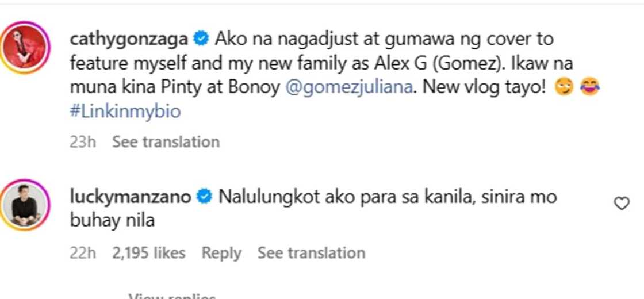Translate the luckymanzano comment via See translation
Image resolution: width=644 pixels, height=299 pixels.
pyautogui.click(x=311, y=252)
